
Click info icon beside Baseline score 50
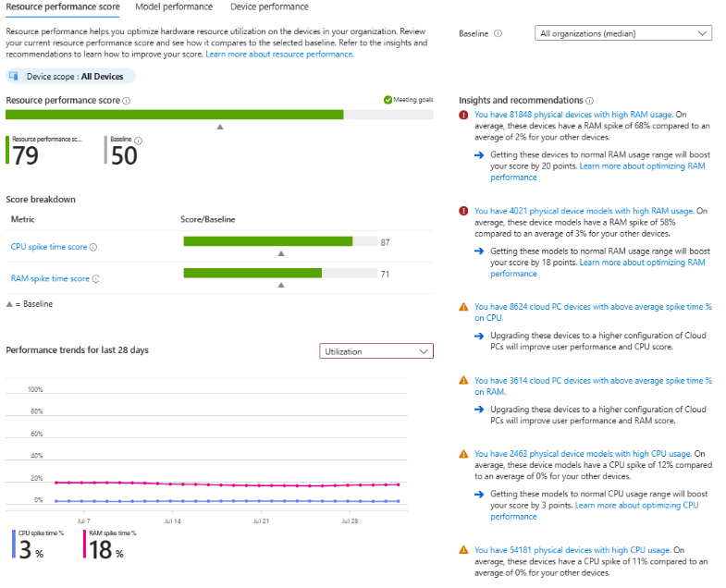138,141
